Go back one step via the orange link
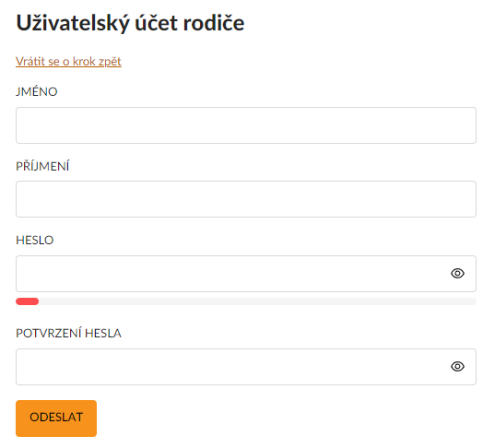The image size is (483, 448). tap(68, 62)
